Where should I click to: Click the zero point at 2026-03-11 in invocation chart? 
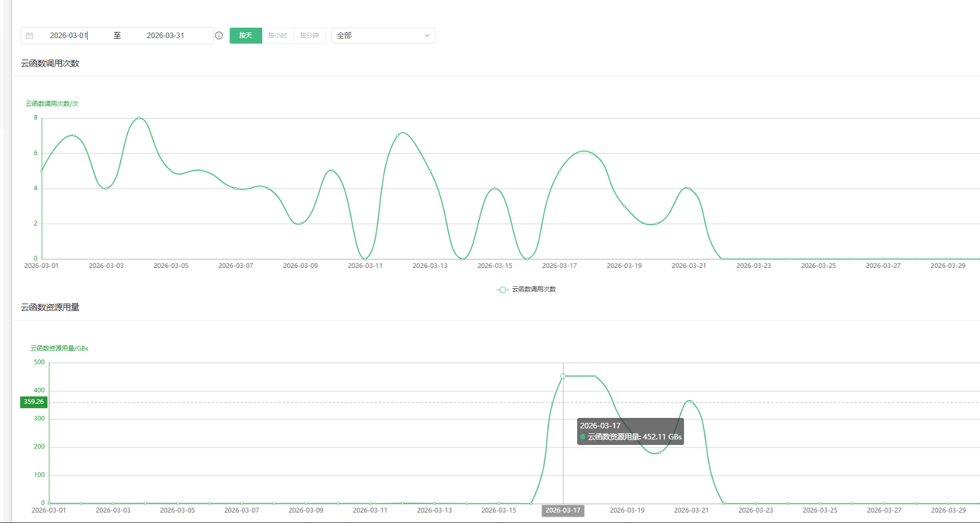(x=365, y=259)
